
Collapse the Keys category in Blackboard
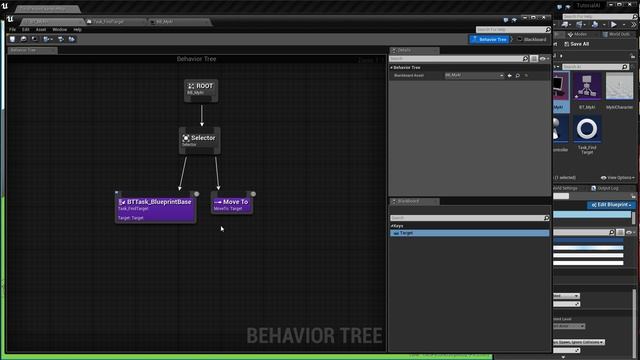pos(392,226)
